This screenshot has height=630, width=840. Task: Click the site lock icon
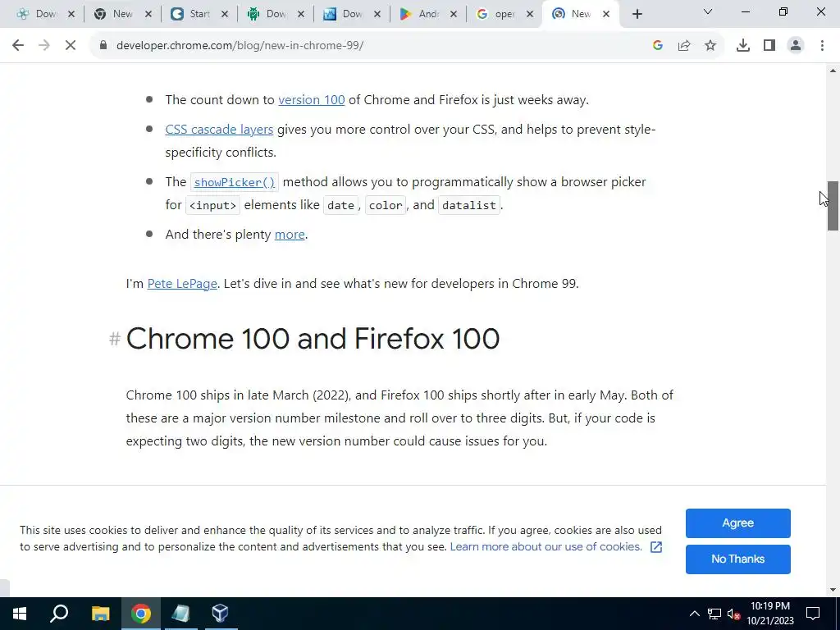click(x=103, y=46)
